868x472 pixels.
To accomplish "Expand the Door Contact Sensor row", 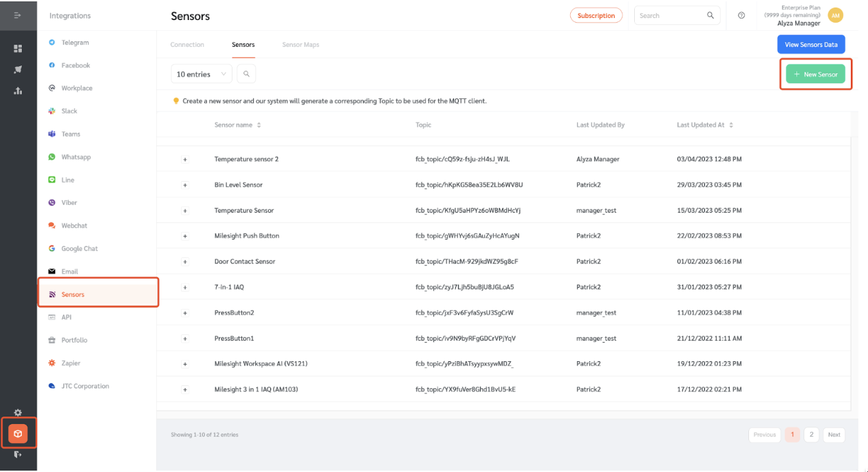I will pos(185,261).
